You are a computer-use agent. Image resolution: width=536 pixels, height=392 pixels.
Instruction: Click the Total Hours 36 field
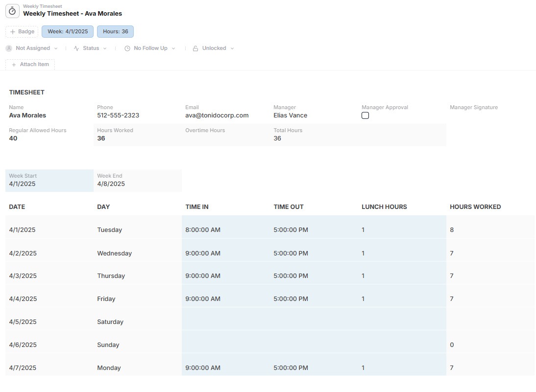click(314, 135)
